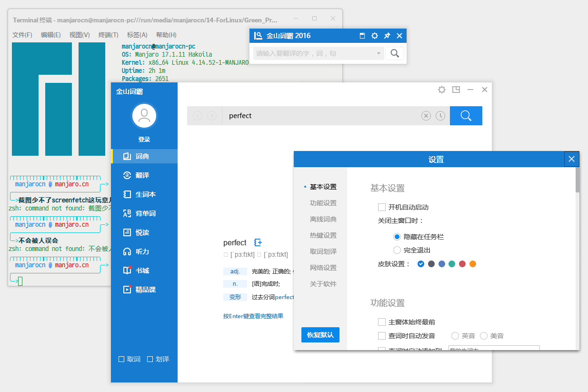
Task: Check the 主窗体始终最前 option
Action: coord(381,322)
